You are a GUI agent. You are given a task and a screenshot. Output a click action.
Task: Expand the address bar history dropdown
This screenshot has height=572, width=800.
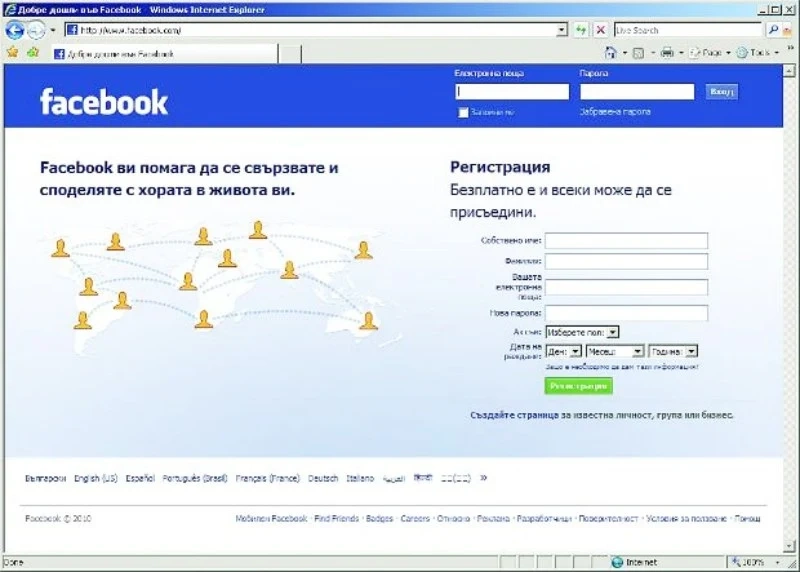[561, 30]
